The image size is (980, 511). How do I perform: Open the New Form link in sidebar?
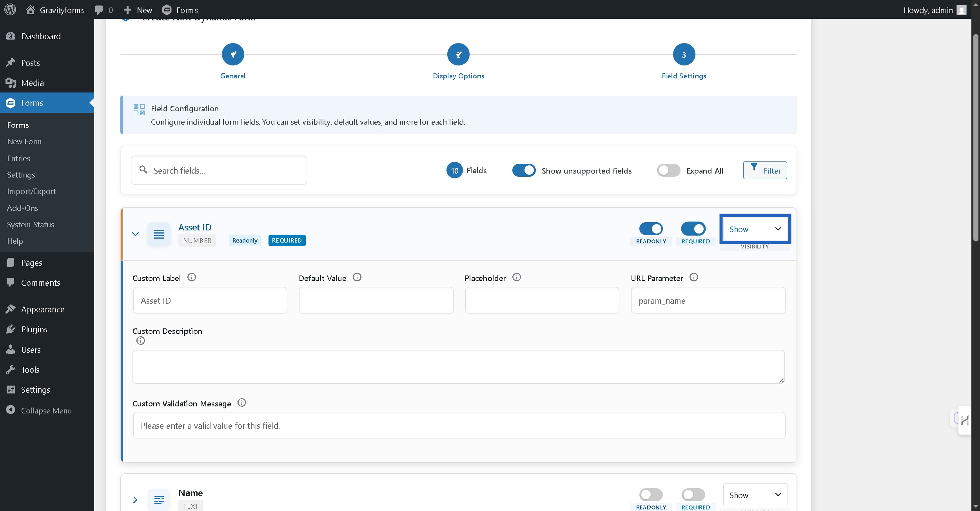[24, 141]
